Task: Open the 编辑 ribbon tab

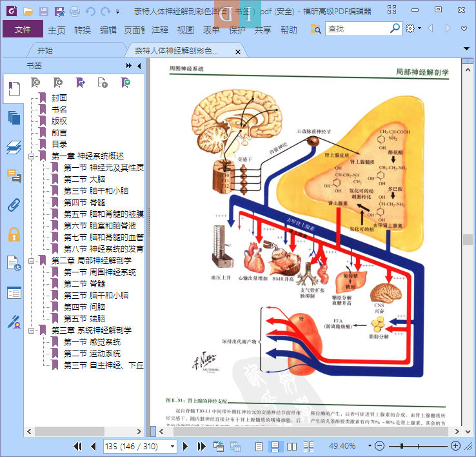Action: tap(108, 30)
